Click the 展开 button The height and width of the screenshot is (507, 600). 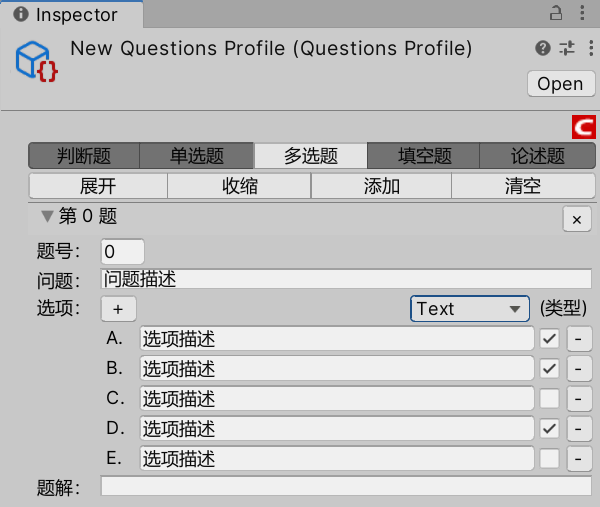(x=98, y=186)
